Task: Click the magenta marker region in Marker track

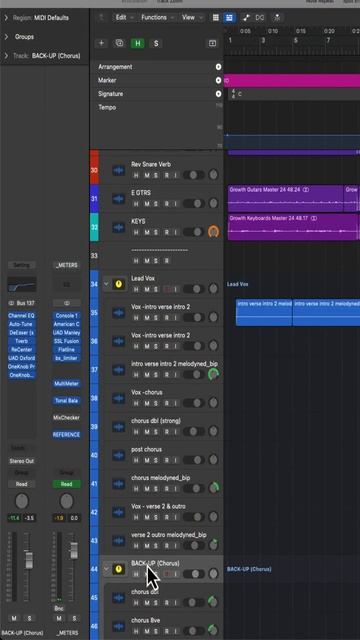Action: click(292, 80)
